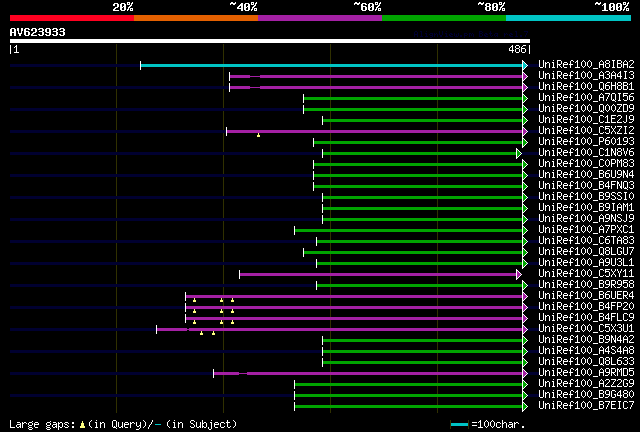Screen dimensions: 640x432
Task: Select the UniRef100_C5XZI2 label
Action: pos(586,131)
